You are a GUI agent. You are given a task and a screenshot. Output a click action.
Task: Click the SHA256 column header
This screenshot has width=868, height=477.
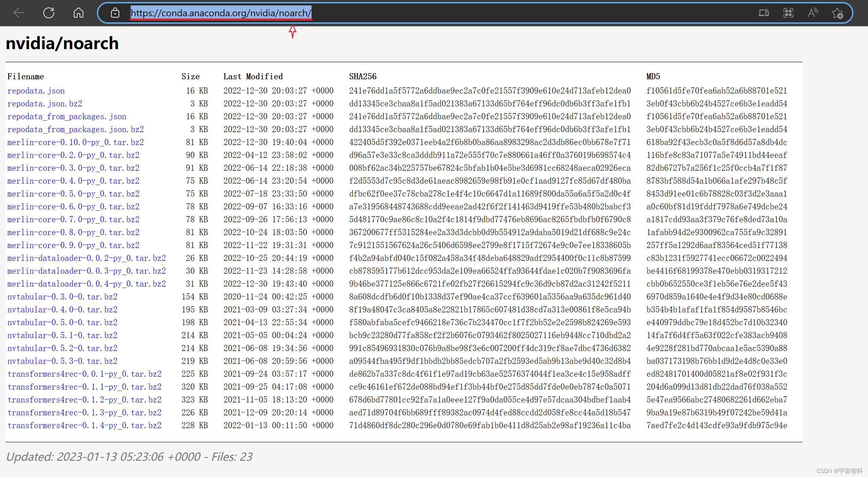coord(363,77)
